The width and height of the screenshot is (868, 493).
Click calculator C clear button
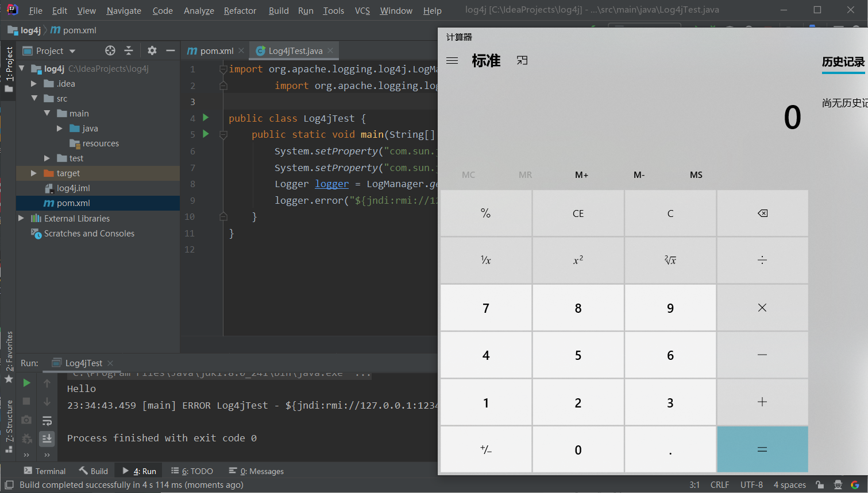[x=670, y=213]
